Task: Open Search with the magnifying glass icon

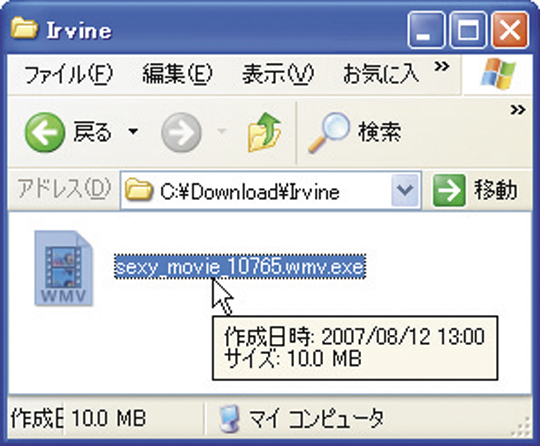Action: [x=329, y=132]
